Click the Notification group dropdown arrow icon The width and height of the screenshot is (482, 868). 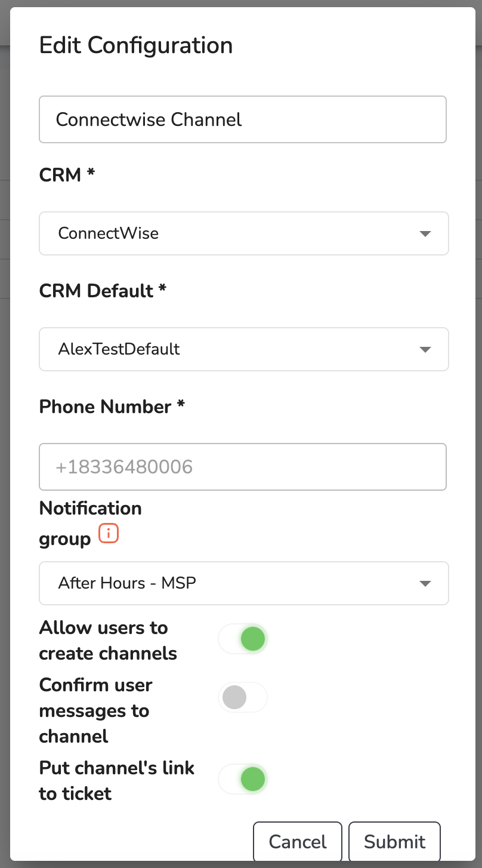click(x=425, y=583)
